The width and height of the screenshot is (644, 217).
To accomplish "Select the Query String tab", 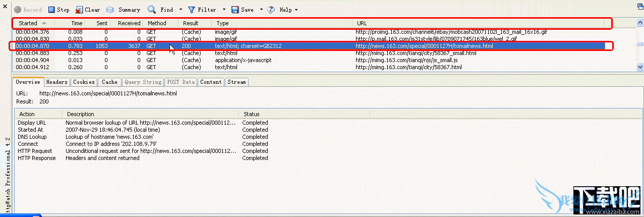I will [x=143, y=82].
